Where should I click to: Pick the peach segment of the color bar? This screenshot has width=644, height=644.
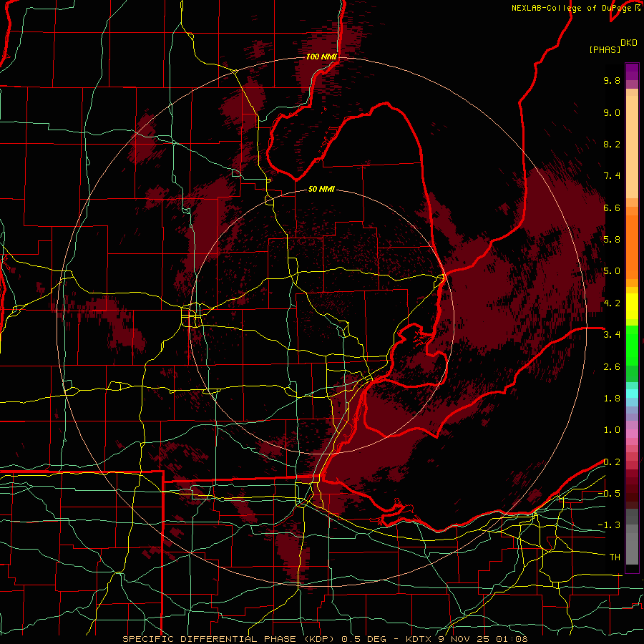point(632,146)
